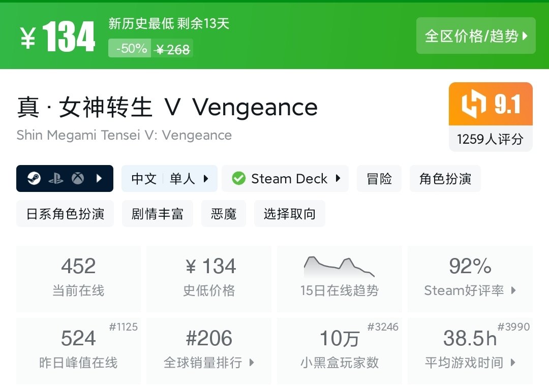The height and width of the screenshot is (392, 549).
Task: Open 全球销量排行 sales ranking
Action: tap(209, 351)
